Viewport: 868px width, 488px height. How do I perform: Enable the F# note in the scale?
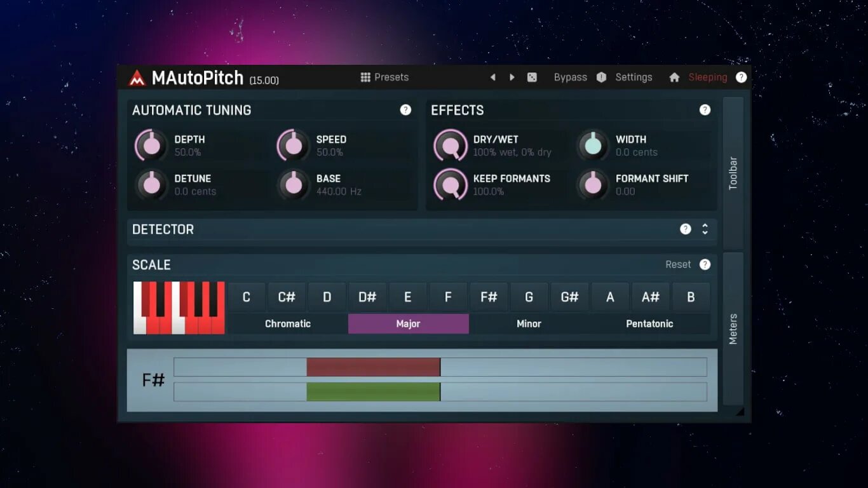point(489,297)
